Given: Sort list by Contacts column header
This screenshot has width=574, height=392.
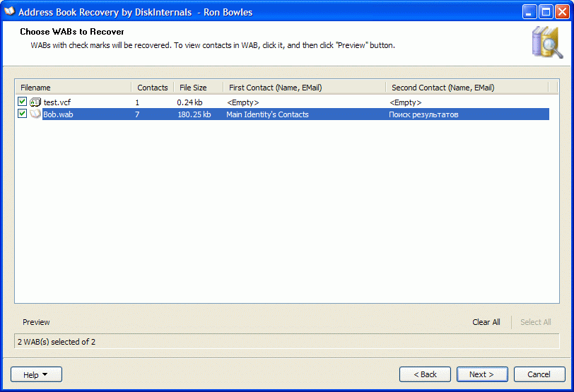Looking at the screenshot, I should coord(153,88).
